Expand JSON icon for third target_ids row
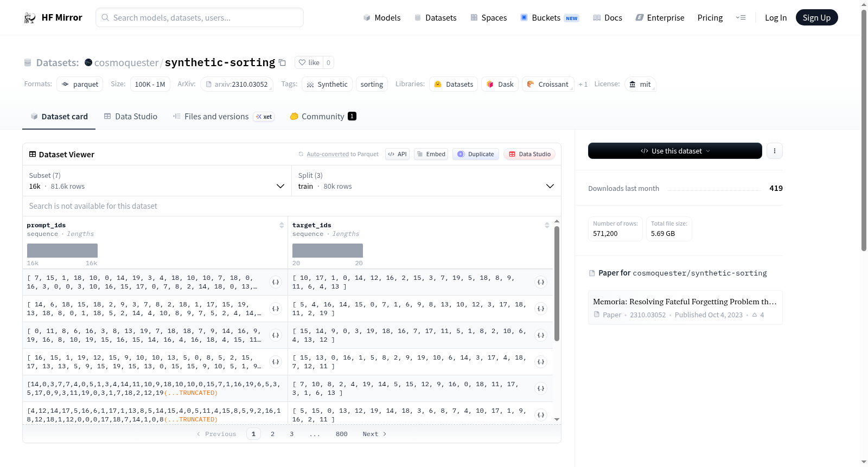This screenshot has width=868, height=467. (541, 335)
